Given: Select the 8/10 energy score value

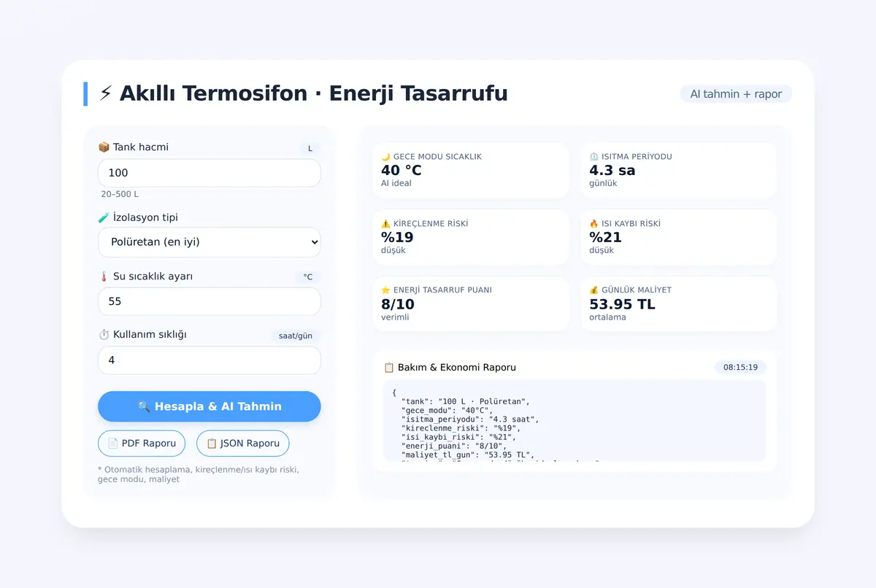Looking at the screenshot, I should (x=398, y=303).
